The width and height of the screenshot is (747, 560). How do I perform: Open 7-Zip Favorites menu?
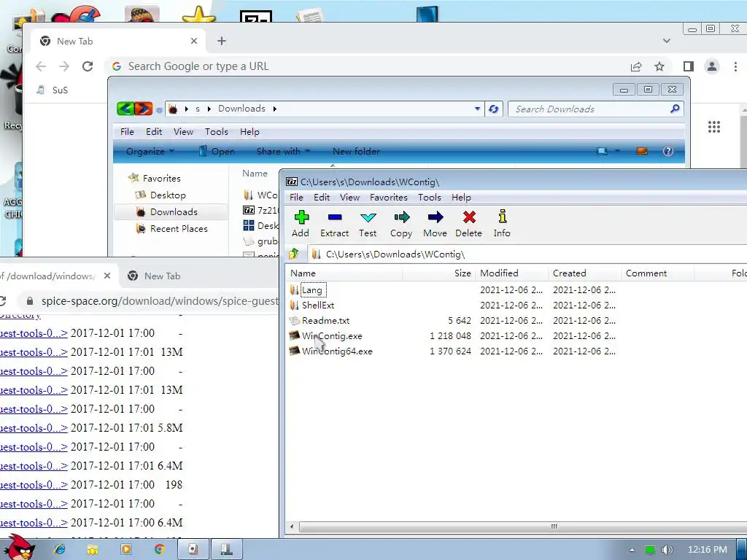tap(389, 197)
